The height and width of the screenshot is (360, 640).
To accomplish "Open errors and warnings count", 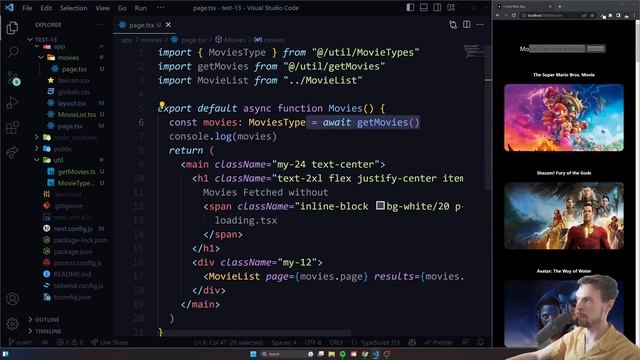I will tap(70, 342).
